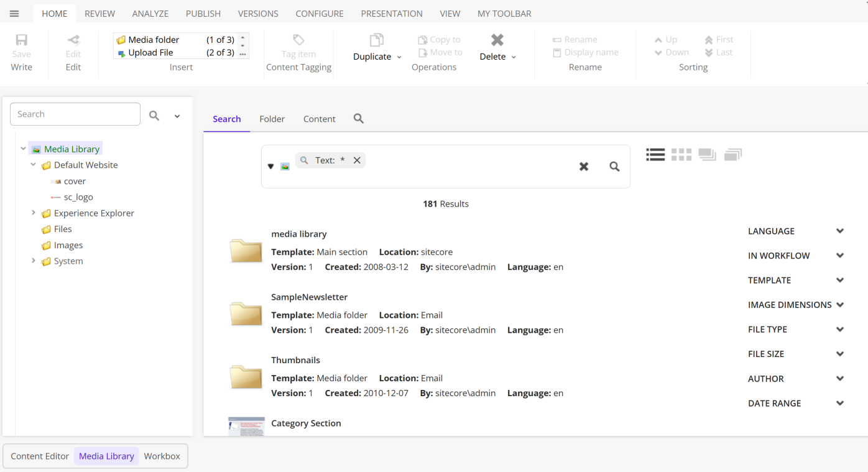
Task: Click the Rename command
Action: 575,40
